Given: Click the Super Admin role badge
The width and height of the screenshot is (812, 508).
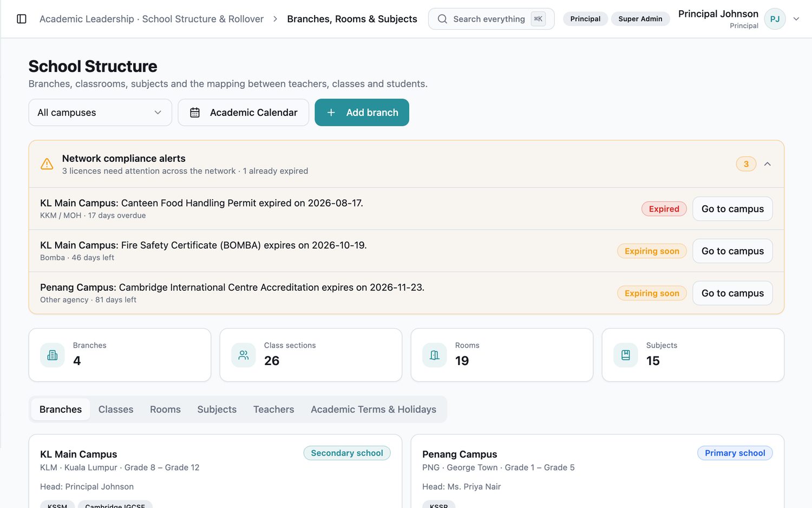Looking at the screenshot, I should 640,19.
